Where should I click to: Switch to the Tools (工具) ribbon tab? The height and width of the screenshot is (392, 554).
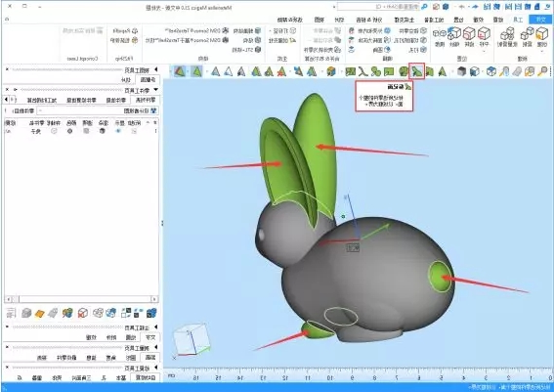click(x=517, y=20)
